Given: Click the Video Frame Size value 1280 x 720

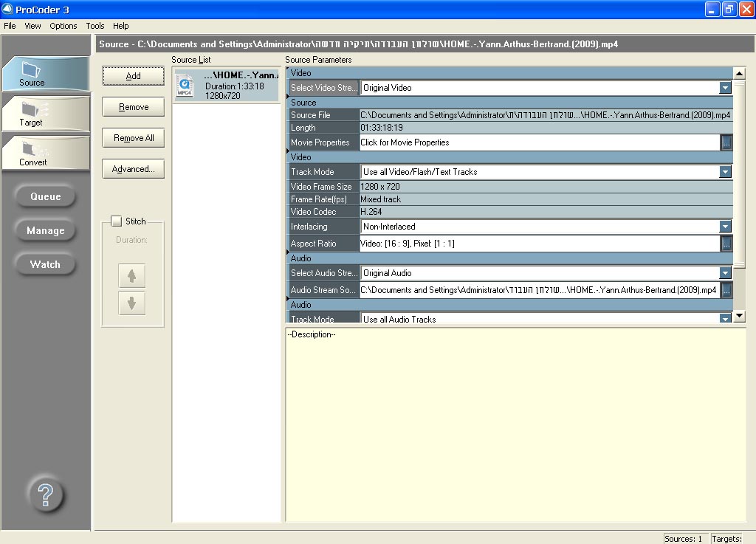Looking at the screenshot, I should coord(546,187).
